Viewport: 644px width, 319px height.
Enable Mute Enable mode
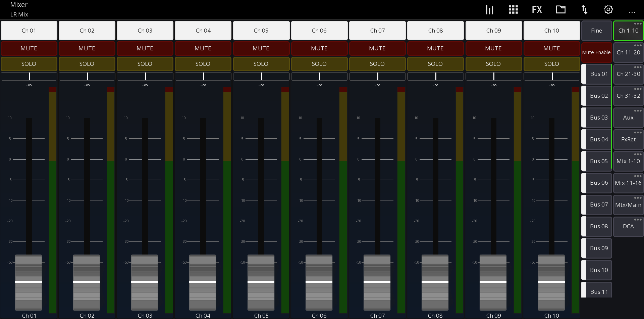[x=597, y=52]
